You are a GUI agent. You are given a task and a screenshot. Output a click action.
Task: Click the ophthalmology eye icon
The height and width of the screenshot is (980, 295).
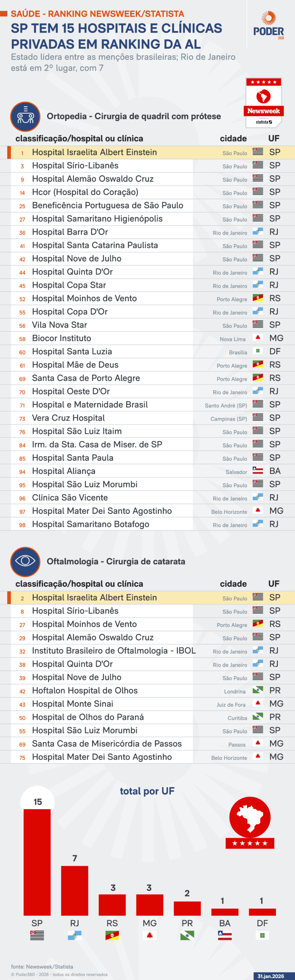[25, 562]
